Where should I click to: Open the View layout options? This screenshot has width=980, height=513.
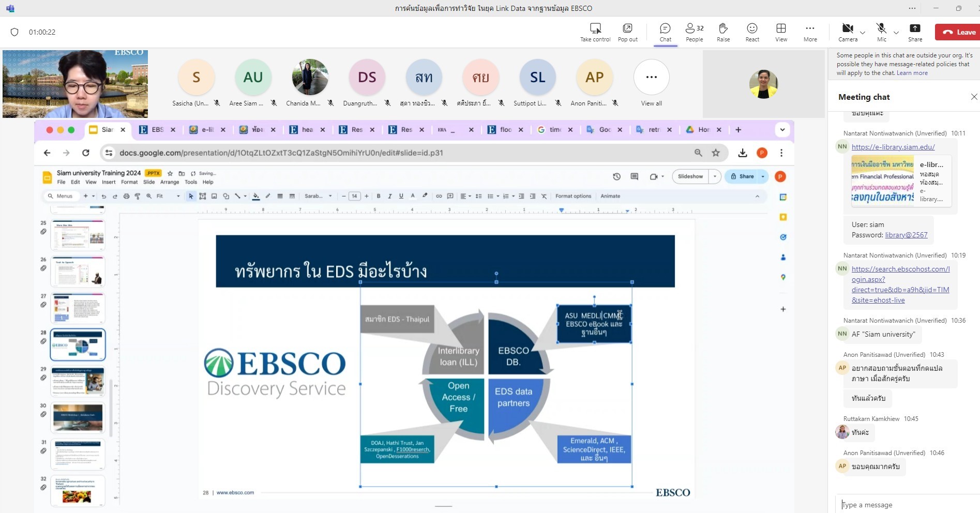point(781,32)
